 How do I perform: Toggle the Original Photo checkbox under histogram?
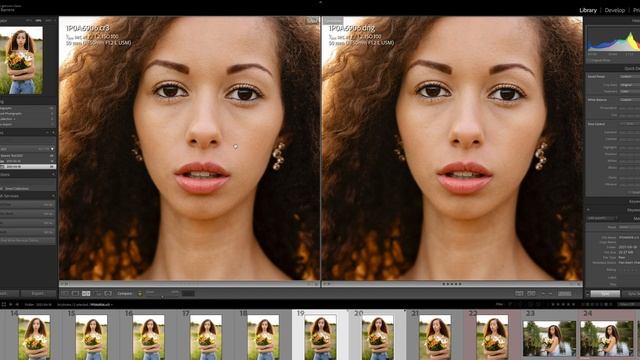click(x=589, y=60)
